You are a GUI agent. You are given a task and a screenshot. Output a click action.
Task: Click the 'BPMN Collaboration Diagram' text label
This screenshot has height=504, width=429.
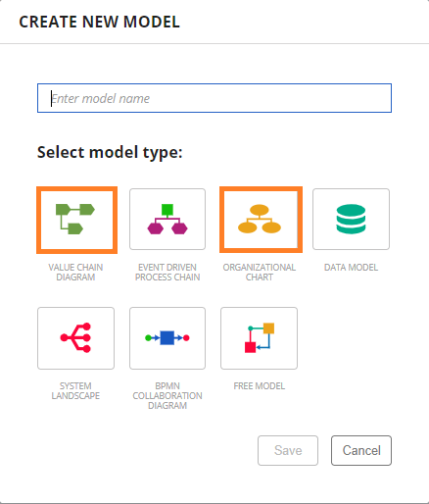click(x=167, y=396)
